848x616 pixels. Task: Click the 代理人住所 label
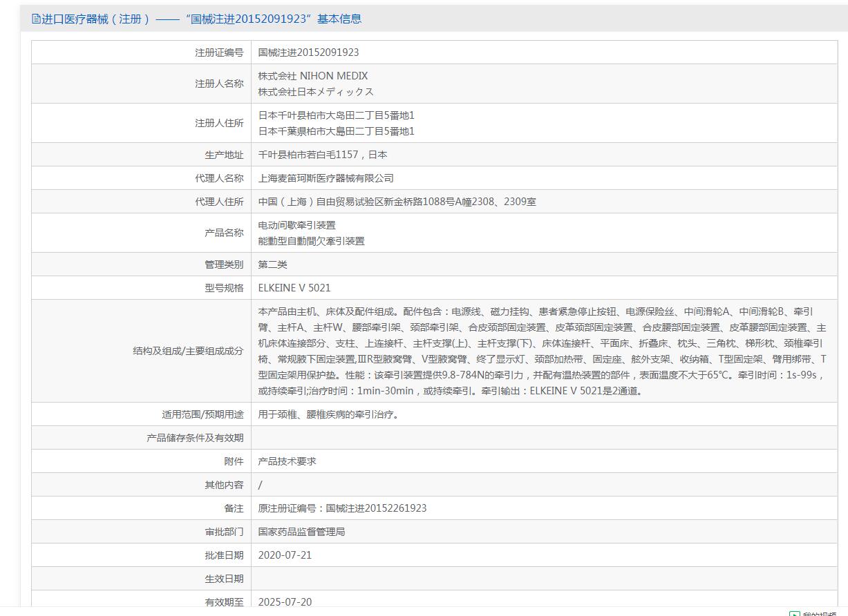[x=219, y=202]
